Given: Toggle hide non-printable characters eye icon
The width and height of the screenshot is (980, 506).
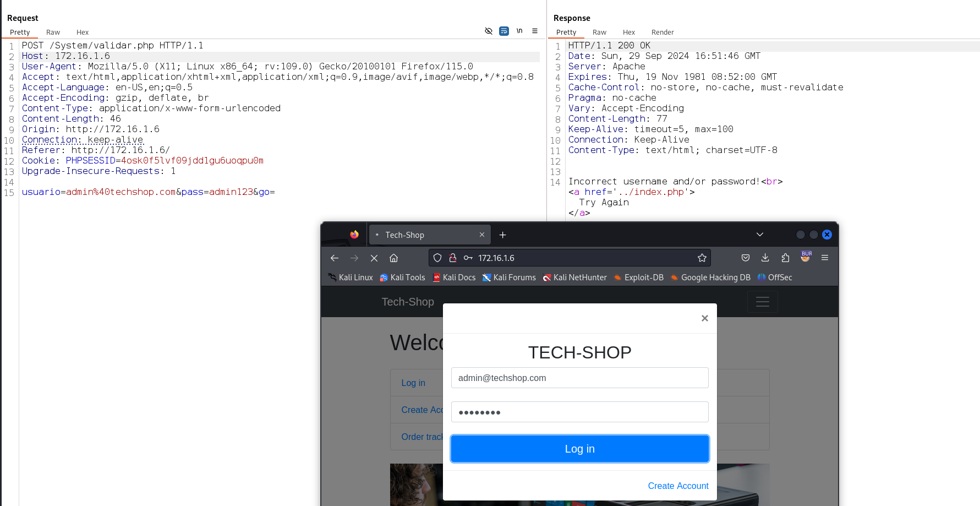Looking at the screenshot, I should coord(488,31).
